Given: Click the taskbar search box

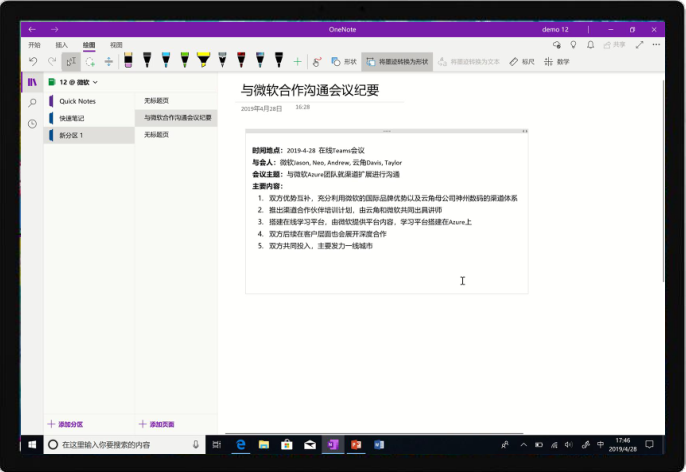Looking at the screenshot, I should tap(124, 444).
